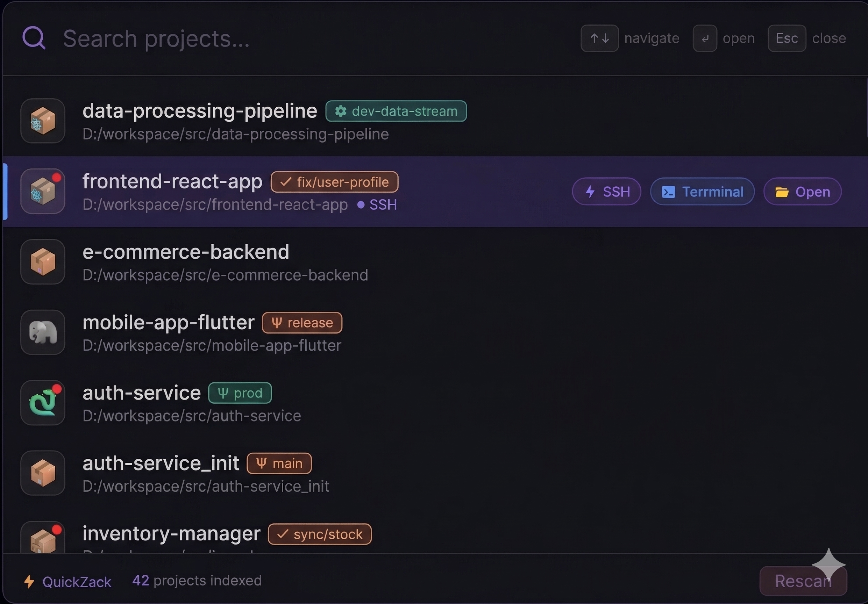
Task: Select the auth-service green snake icon
Action: 43,403
